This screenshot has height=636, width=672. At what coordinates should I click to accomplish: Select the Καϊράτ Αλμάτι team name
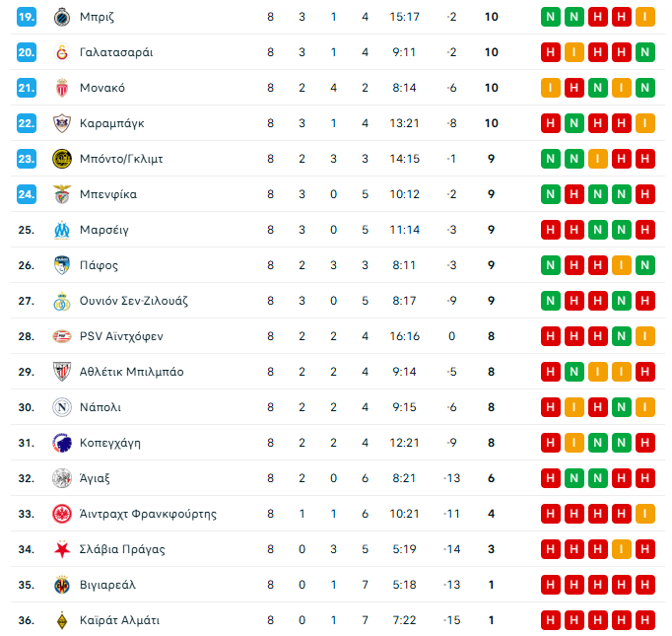click(x=119, y=620)
